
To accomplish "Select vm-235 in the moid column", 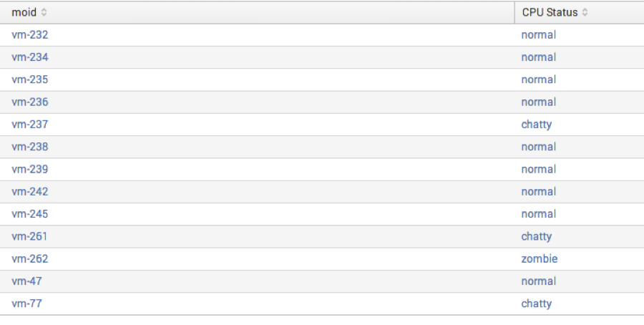I will pos(30,79).
